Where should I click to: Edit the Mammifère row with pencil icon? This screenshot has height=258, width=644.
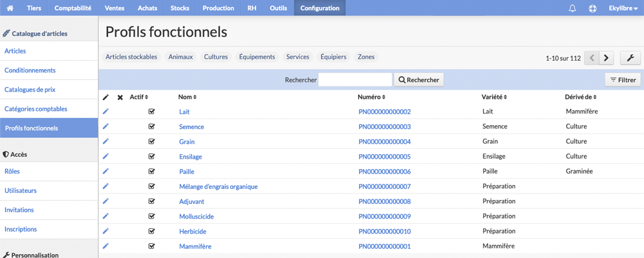coord(106,246)
